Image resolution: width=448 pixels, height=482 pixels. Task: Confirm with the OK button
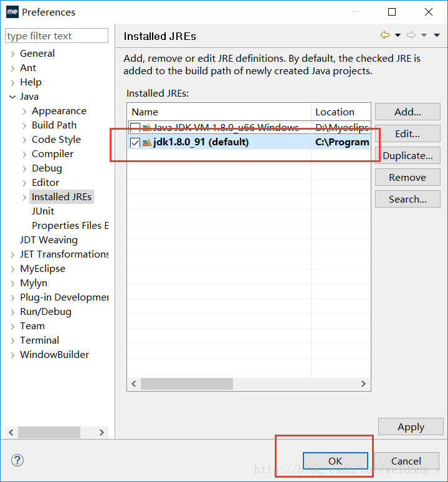click(335, 461)
